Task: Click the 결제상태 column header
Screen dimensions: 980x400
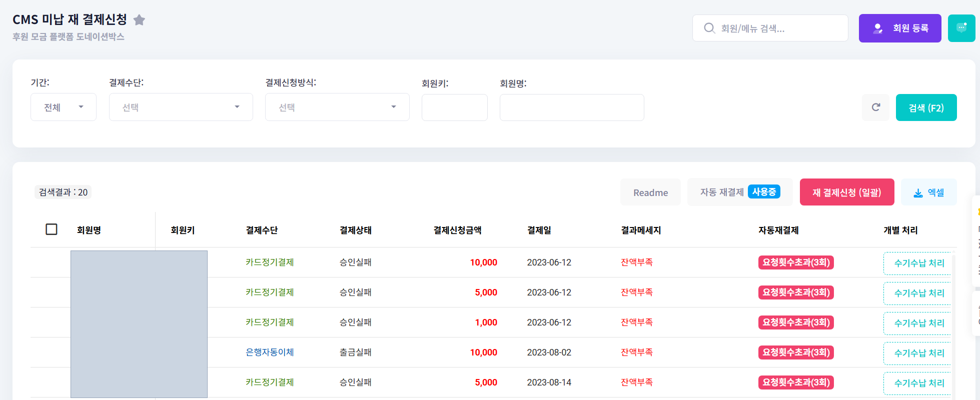Action: click(356, 230)
